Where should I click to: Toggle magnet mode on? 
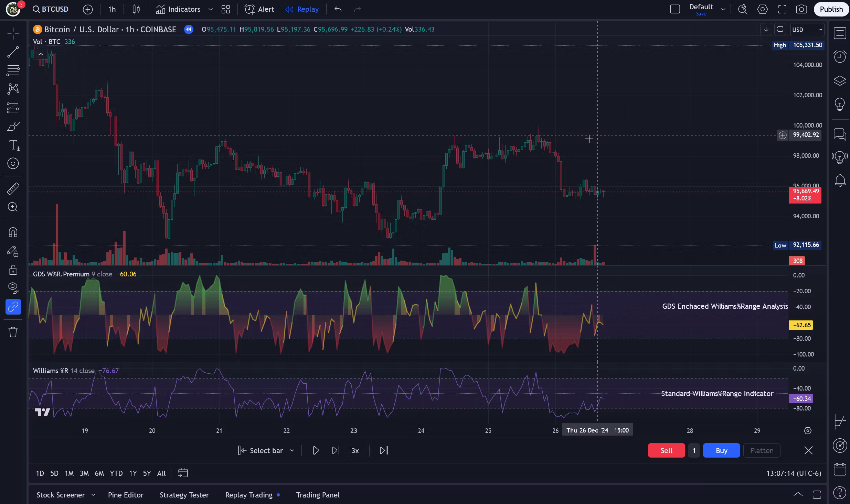pyautogui.click(x=13, y=232)
